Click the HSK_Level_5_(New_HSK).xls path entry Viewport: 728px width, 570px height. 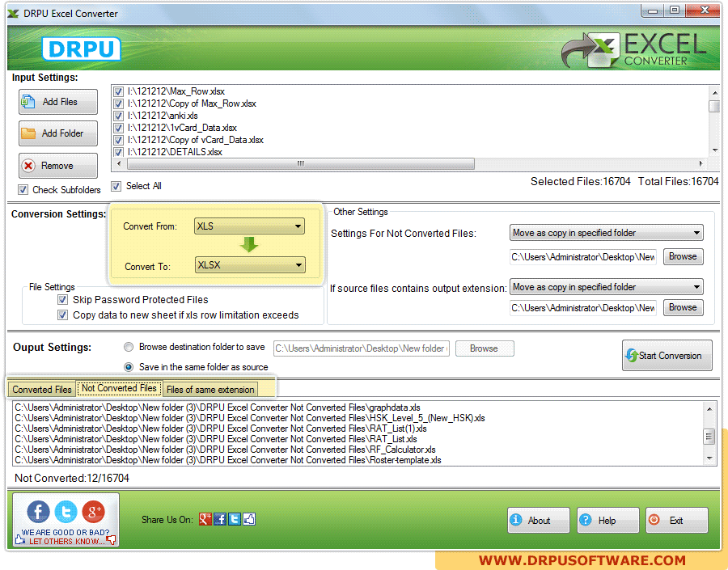250,418
